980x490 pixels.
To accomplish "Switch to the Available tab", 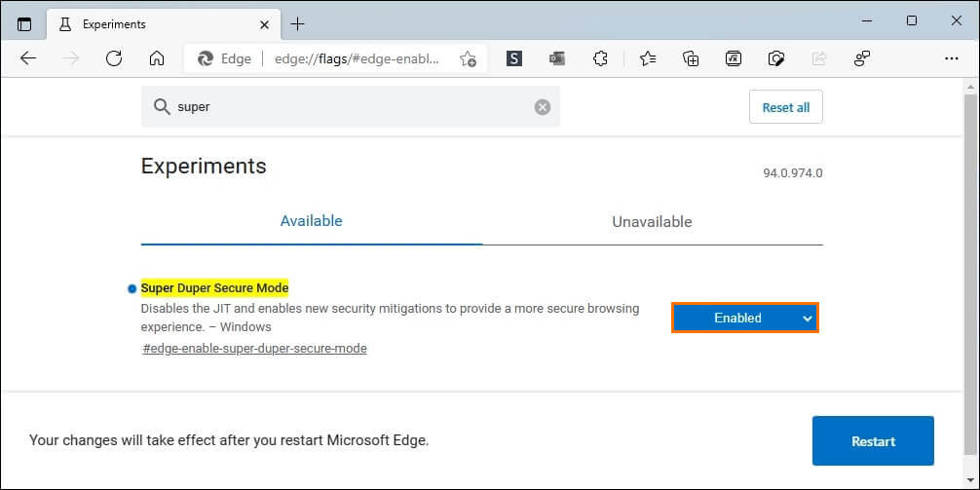I will coord(312,221).
